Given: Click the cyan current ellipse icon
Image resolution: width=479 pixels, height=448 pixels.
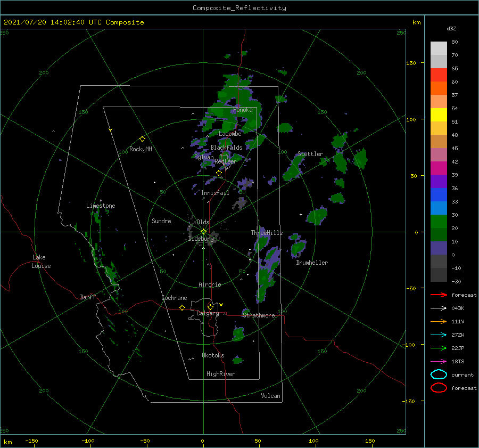Looking at the screenshot, I should coord(439,374).
